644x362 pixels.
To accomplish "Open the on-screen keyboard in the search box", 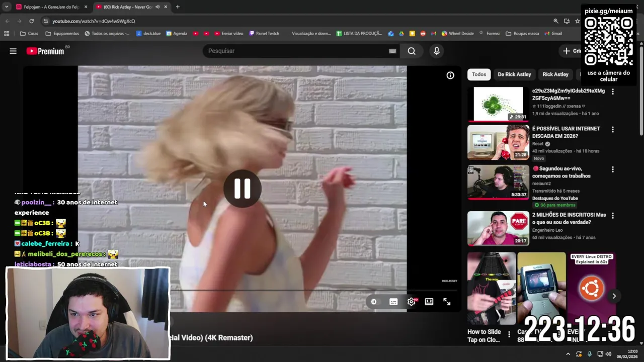I will [x=392, y=51].
